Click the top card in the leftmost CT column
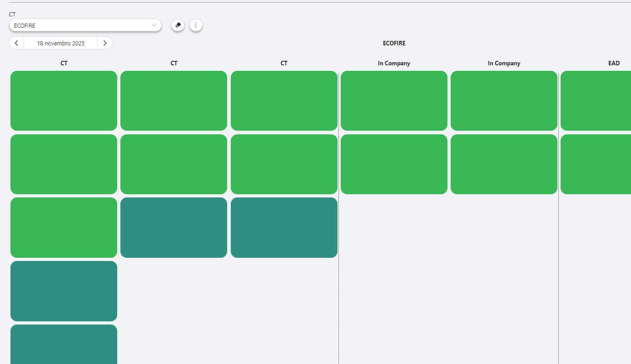Image resolution: width=631 pixels, height=364 pixels. [x=64, y=101]
